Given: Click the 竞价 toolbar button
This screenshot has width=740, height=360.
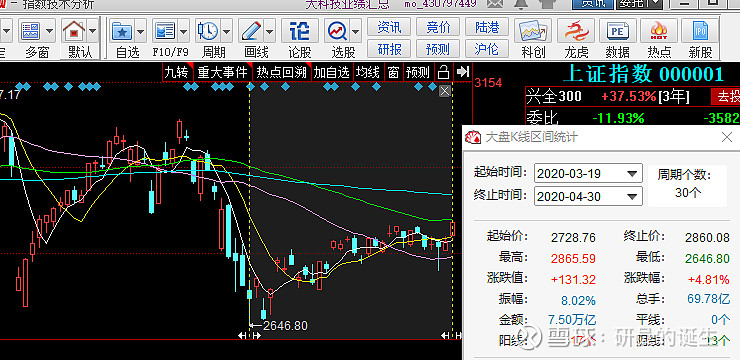Looking at the screenshot, I should [438, 27].
